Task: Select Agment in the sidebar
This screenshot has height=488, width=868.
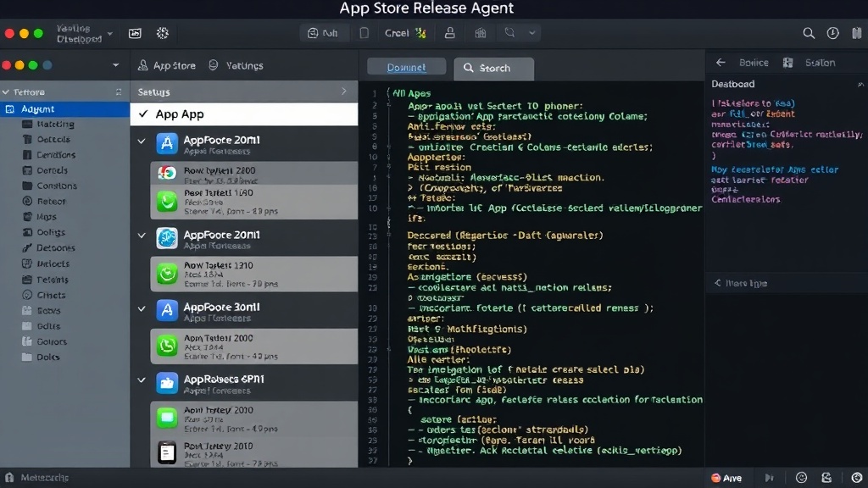Action: click(64, 109)
